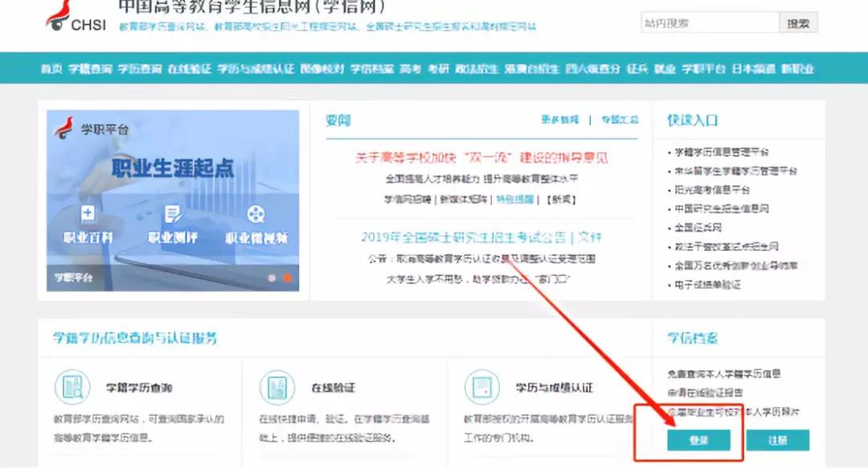This screenshot has width=868, height=469.
Task: Click the 学信网招聘 link
Action: coord(407,200)
